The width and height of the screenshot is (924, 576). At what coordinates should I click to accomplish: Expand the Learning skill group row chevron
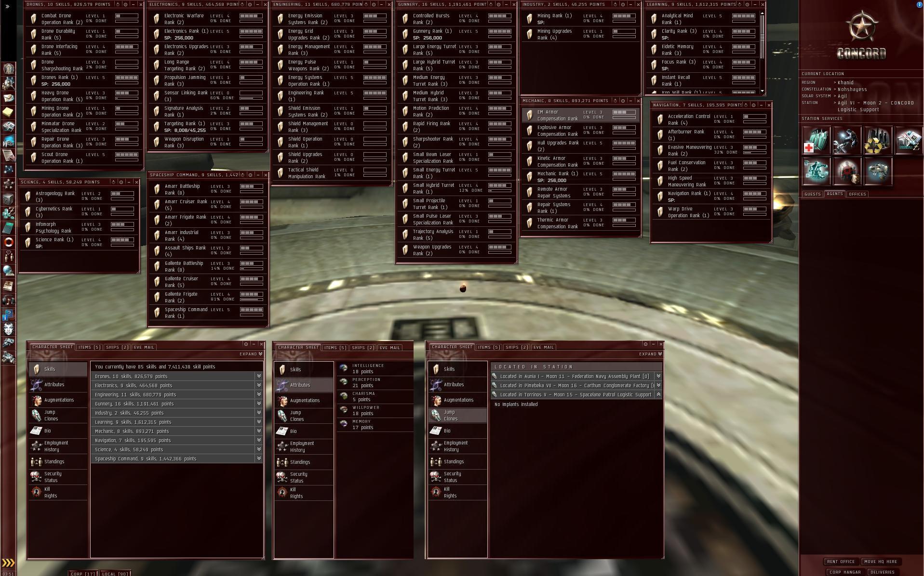(x=259, y=422)
